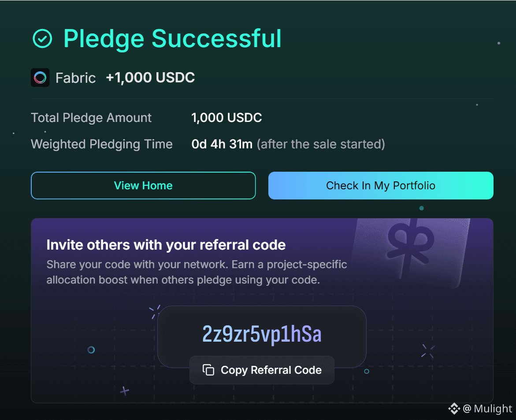The image size is (516, 420).
Task: Click the plus-shaped sparkle decoration
Action: click(x=125, y=391)
